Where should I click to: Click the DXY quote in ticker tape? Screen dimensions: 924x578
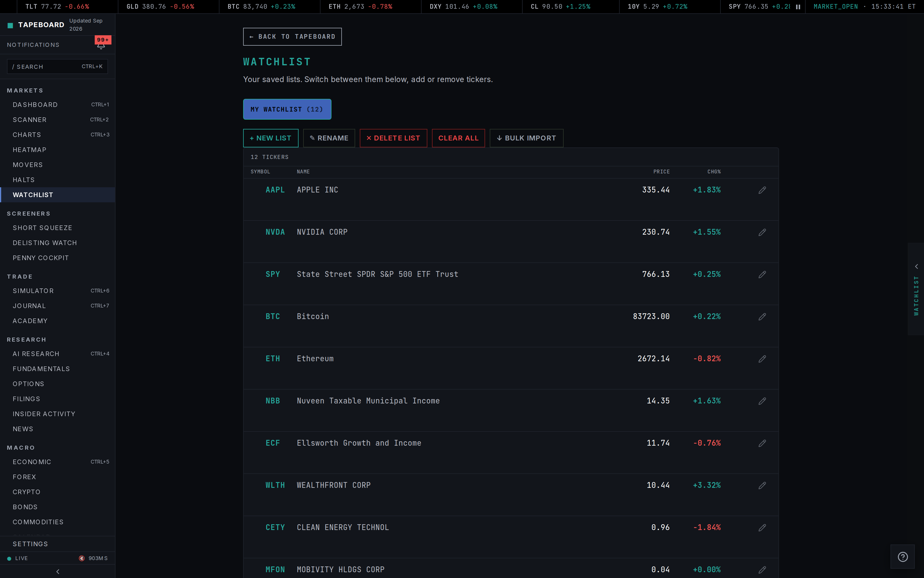tap(463, 7)
